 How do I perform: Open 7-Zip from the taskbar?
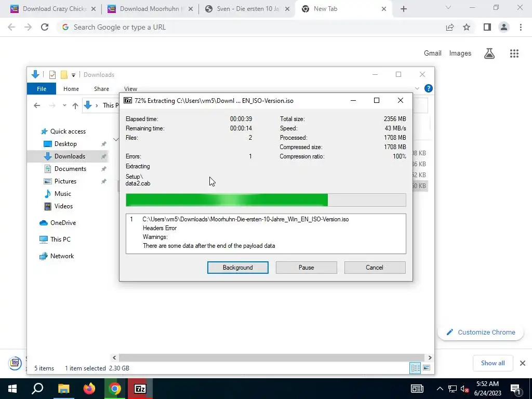pos(140,389)
